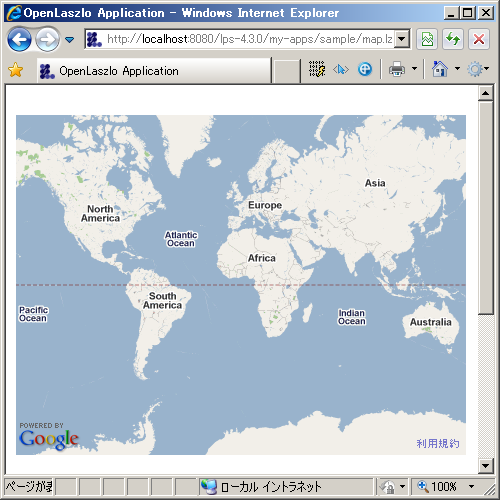
Task: Click the blue cursor arrows toolbar icon
Action: pyautogui.click(x=341, y=69)
